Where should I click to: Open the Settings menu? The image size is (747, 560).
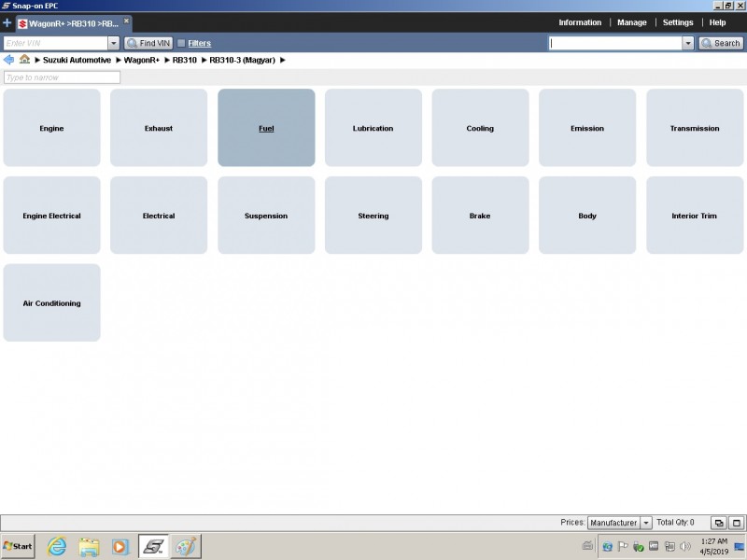click(x=678, y=22)
